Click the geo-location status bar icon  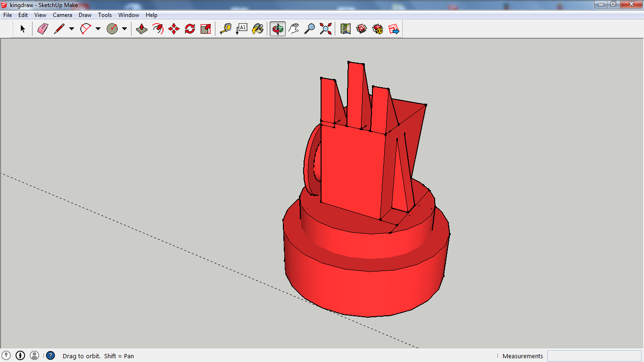(x=6, y=355)
